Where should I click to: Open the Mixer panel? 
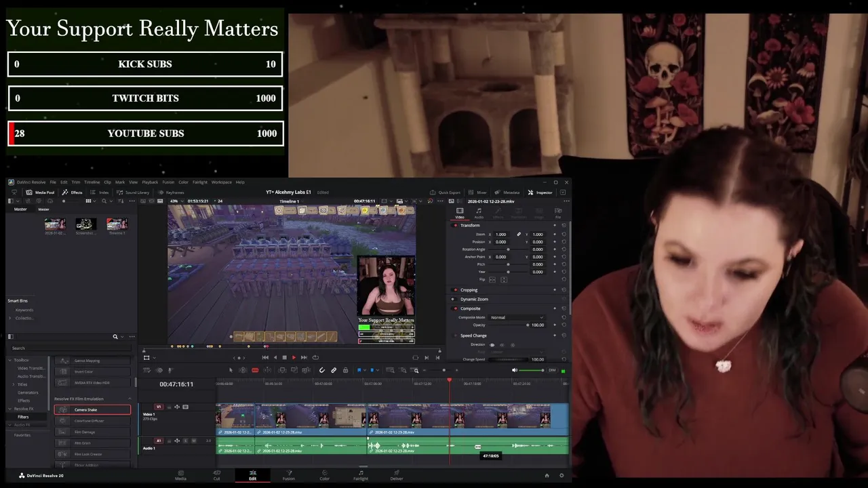point(477,192)
